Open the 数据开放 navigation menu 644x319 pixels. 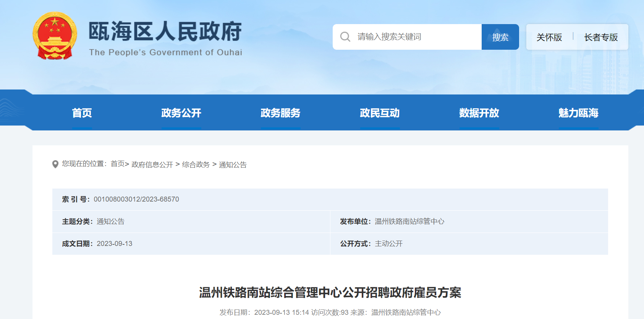pyautogui.click(x=479, y=113)
